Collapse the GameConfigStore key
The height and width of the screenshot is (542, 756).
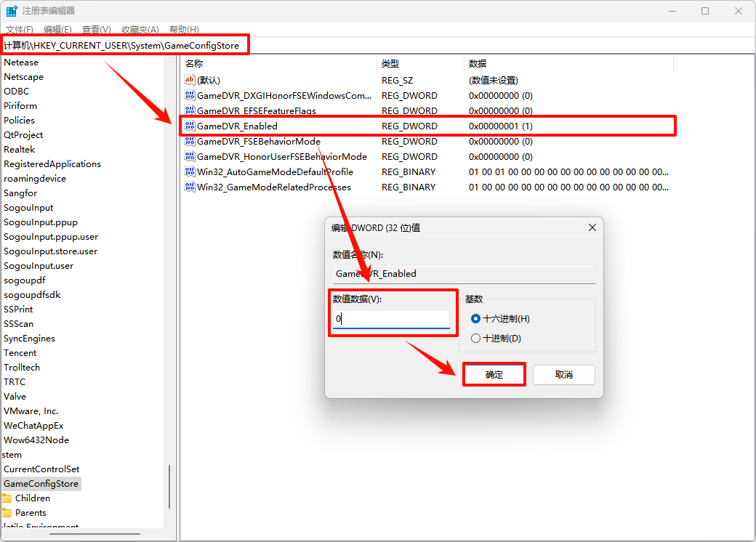(41, 483)
